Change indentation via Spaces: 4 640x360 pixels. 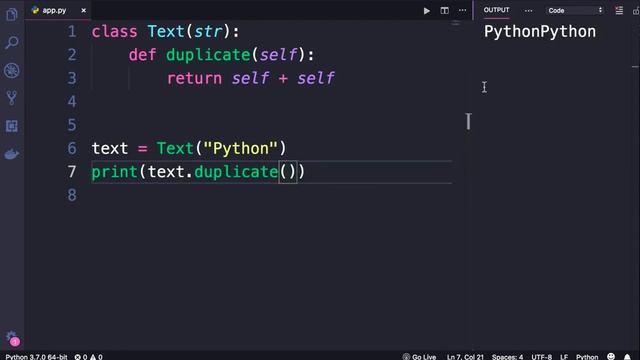click(x=507, y=357)
